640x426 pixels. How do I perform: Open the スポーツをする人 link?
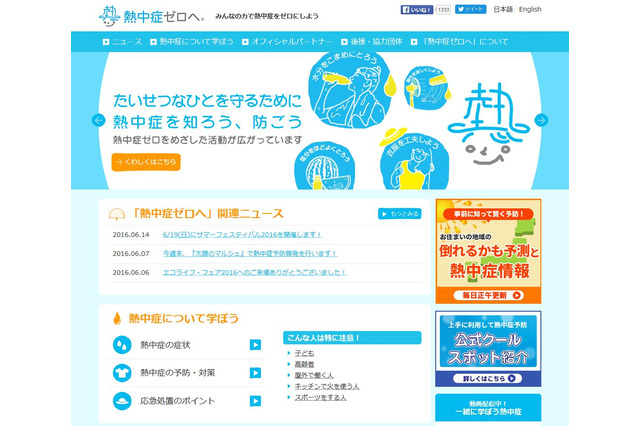[320, 397]
